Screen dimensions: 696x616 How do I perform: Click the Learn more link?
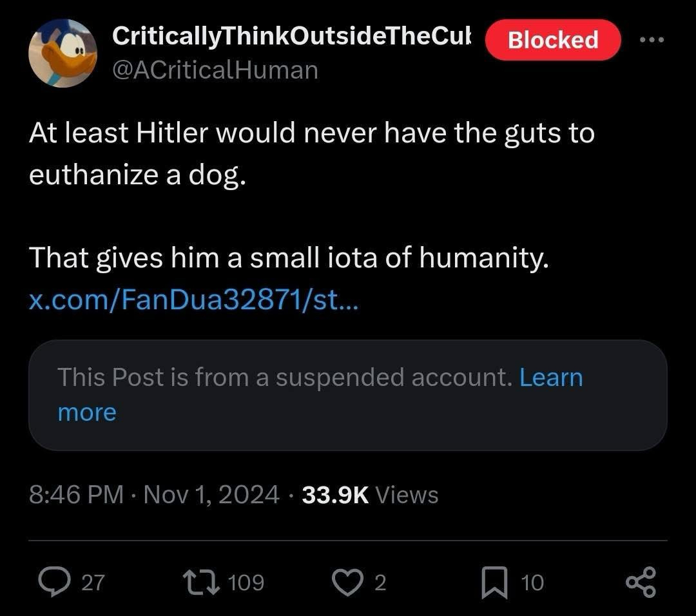(550, 378)
